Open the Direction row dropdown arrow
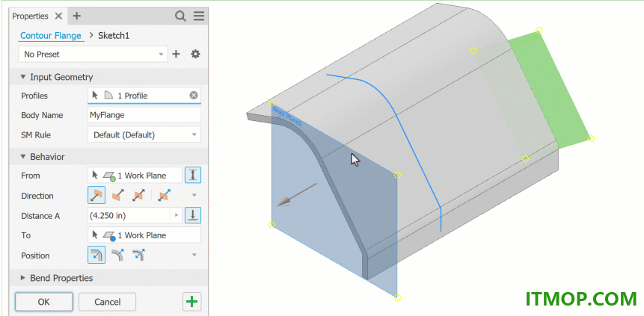Image resolution: width=644 pixels, height=316 pixels. tap(195, 196)
